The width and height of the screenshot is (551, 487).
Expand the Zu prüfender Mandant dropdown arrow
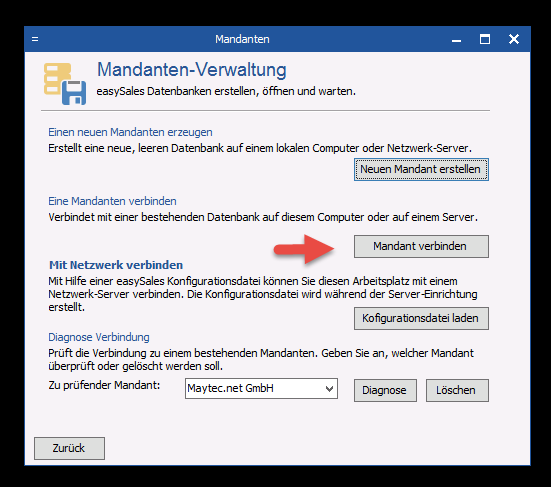pos(329,389)
